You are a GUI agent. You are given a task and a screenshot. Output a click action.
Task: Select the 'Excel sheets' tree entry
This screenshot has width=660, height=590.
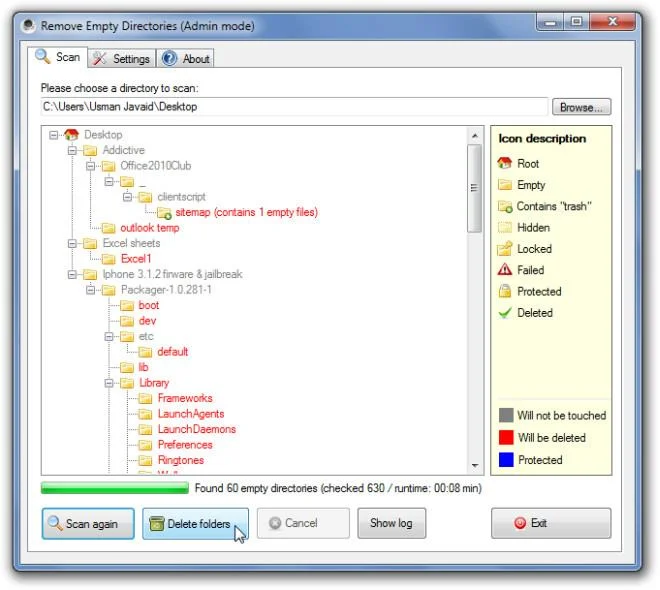pyautogui.click(x=131, y=243)
